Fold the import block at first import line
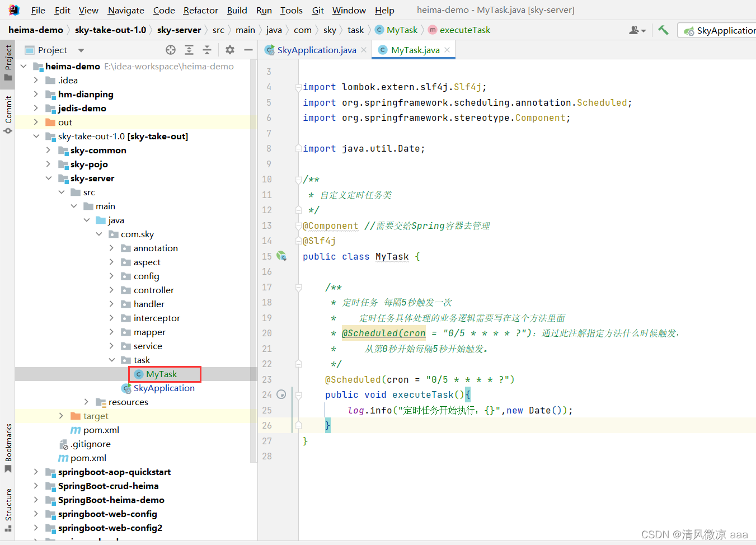This screenshot has width=756, height=545. pyautogui.click(x=298, y=87)
